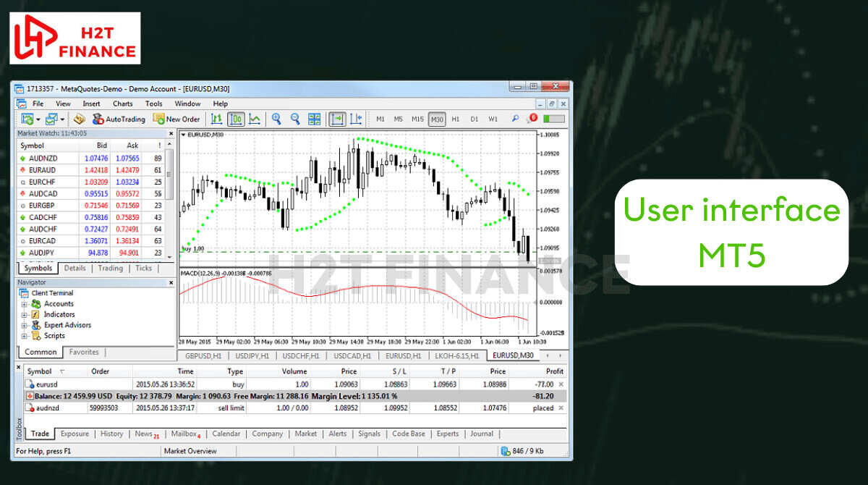Click the Market Watch vertical scrollbar

(x=170, y=201)
